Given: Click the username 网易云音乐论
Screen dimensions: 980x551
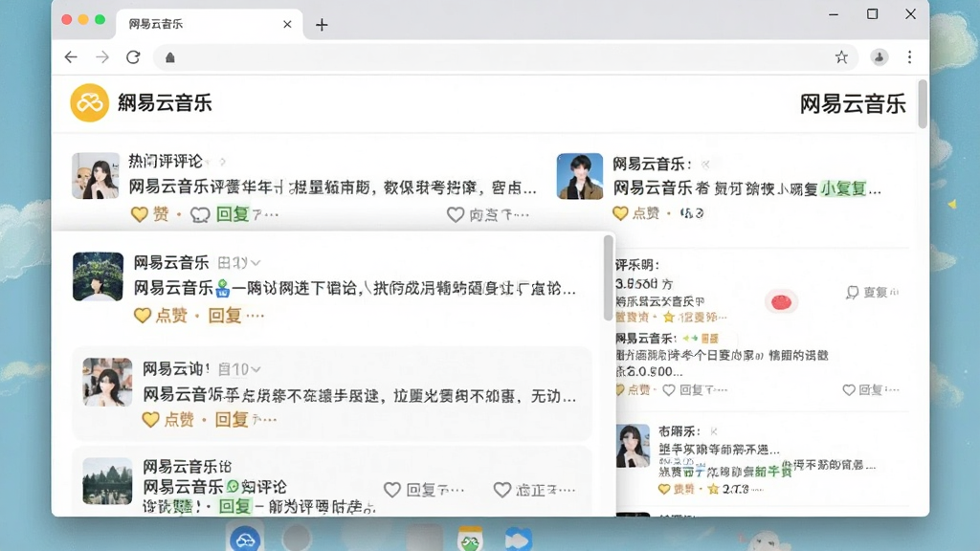Looking at the screenshot, I should pyautogui.click(x=187, y=466).
